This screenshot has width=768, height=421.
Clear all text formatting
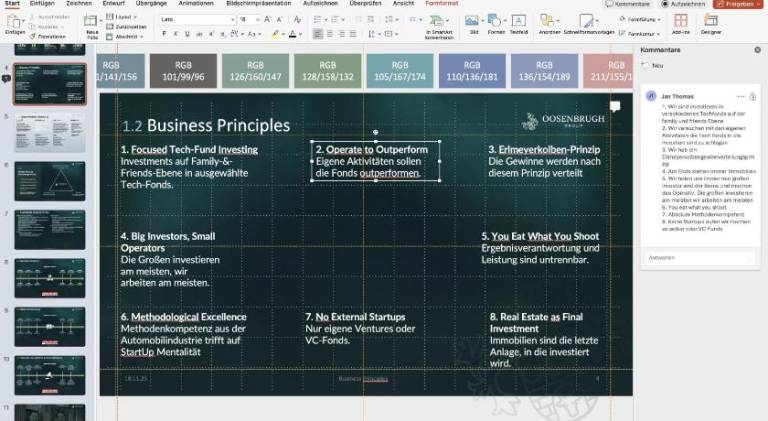[x=297, y=20]
